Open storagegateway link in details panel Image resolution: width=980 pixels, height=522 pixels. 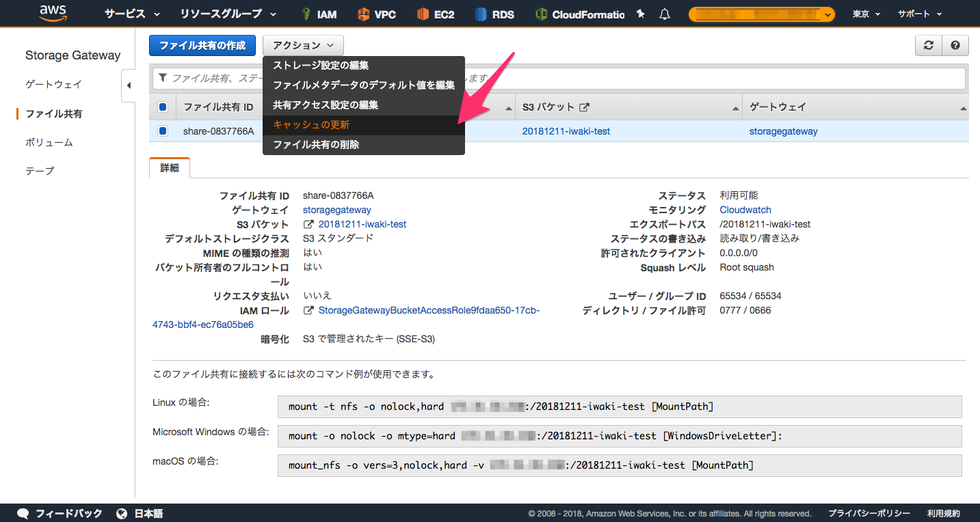pos(337,210)
